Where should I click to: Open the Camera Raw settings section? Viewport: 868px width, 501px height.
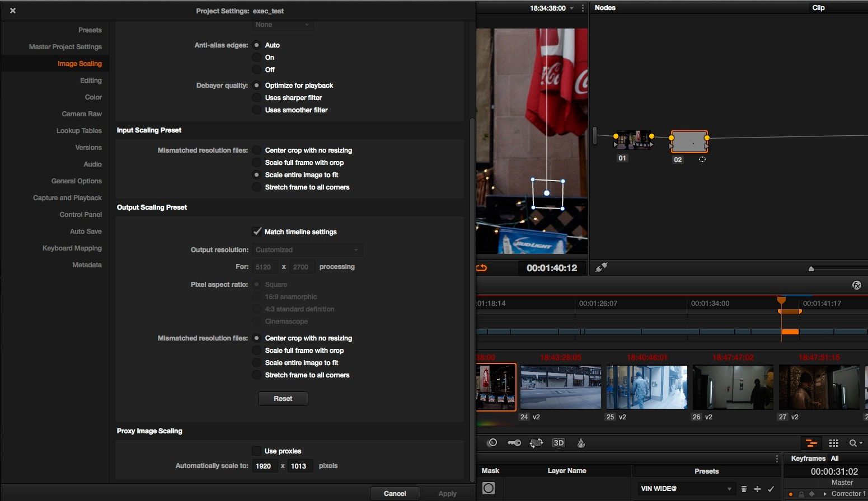(82, 114)
